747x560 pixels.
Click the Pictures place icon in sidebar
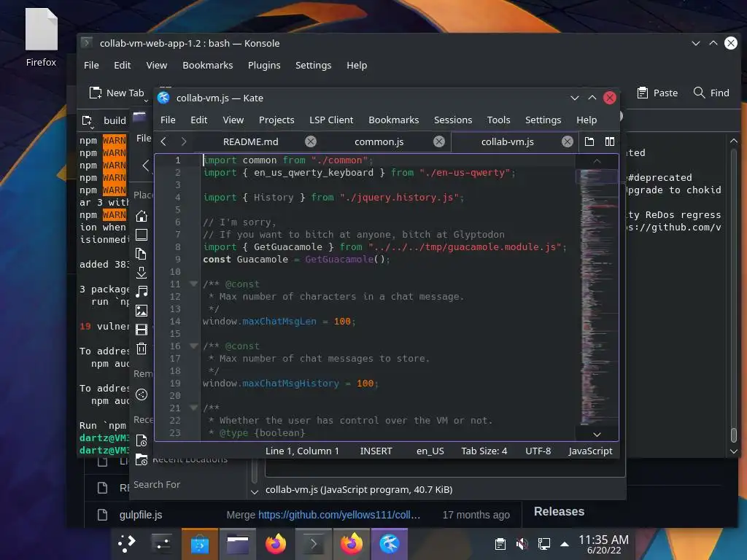(x=142, y=311)
